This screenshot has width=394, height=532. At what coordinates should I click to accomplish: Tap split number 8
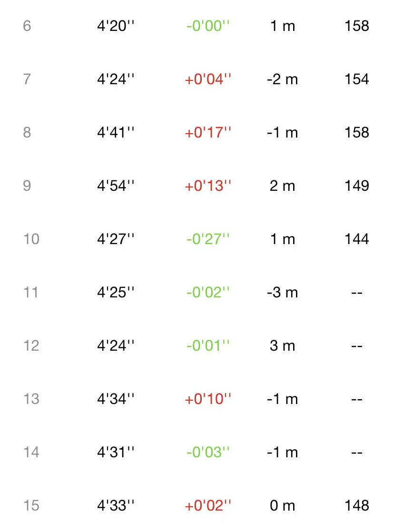click(x=27, y=132)
